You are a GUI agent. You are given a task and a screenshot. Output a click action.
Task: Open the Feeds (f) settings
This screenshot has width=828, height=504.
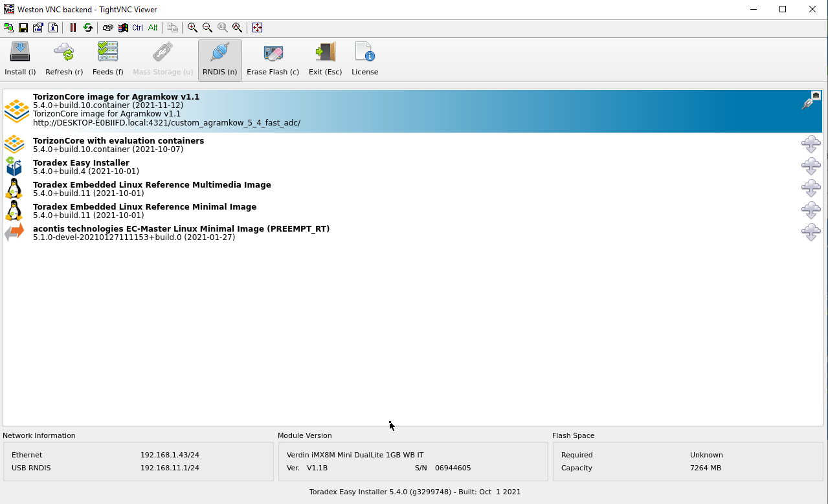click(x=108, y=60)
